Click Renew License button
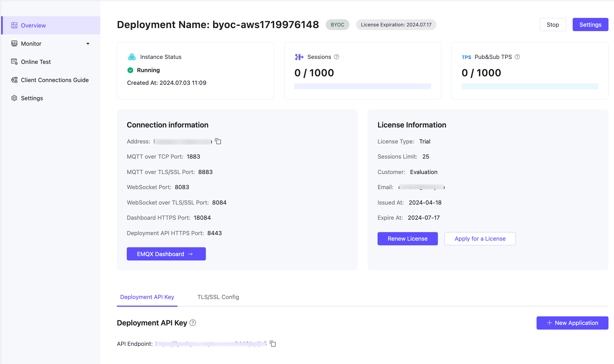The height and width of the screenshot is (364, 614). click(407, 239)
